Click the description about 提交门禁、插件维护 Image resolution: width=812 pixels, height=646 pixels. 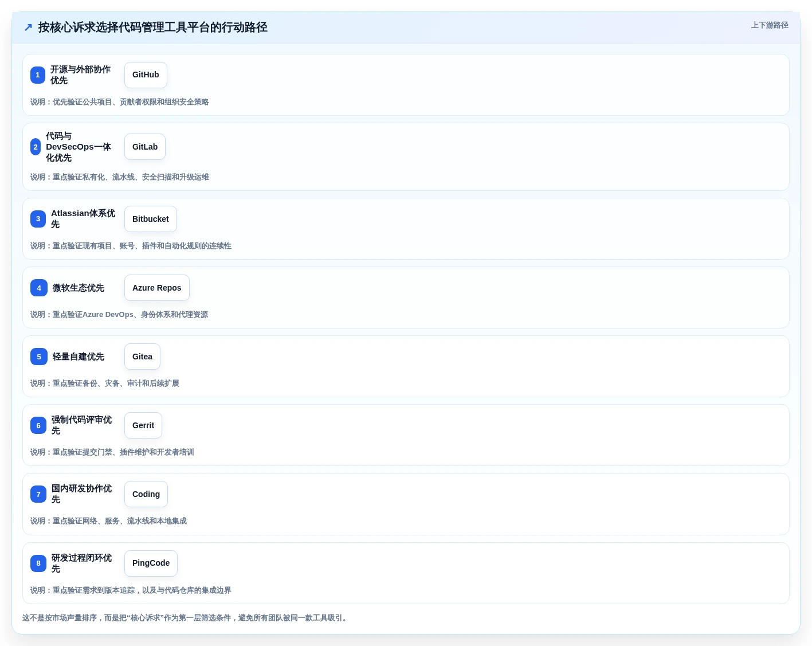112,452
